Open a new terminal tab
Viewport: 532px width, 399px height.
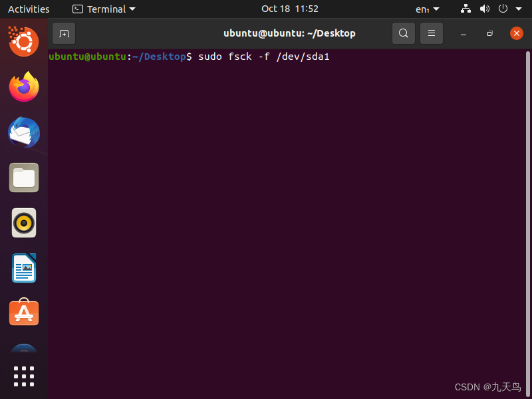(64, 33)
